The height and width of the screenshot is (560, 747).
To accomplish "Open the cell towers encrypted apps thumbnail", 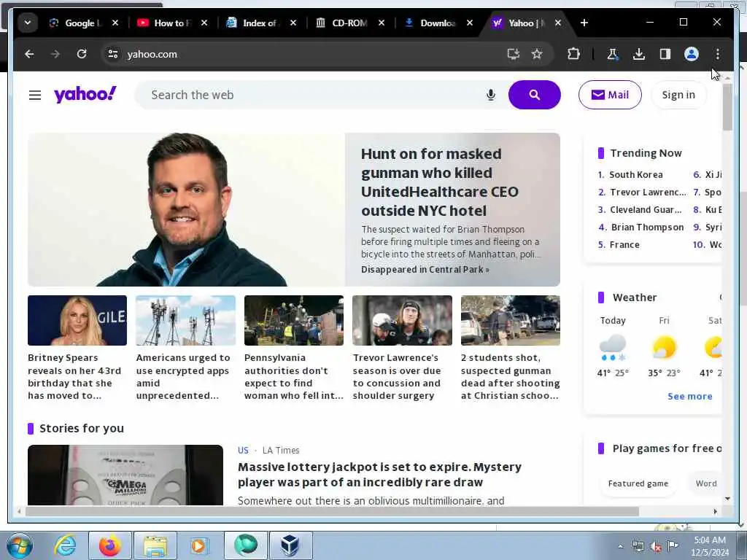I will (185, 320).
